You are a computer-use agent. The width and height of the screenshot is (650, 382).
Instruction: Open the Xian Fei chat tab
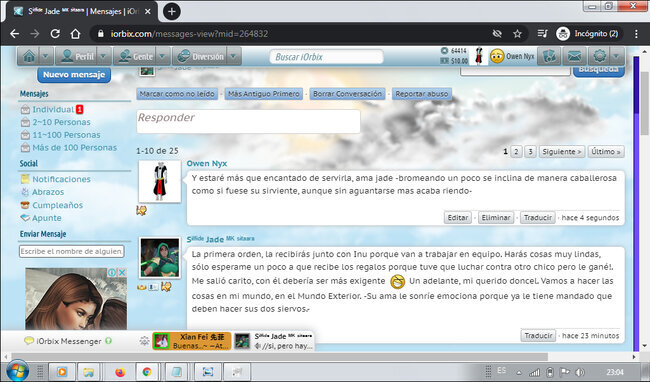(192, 341)
